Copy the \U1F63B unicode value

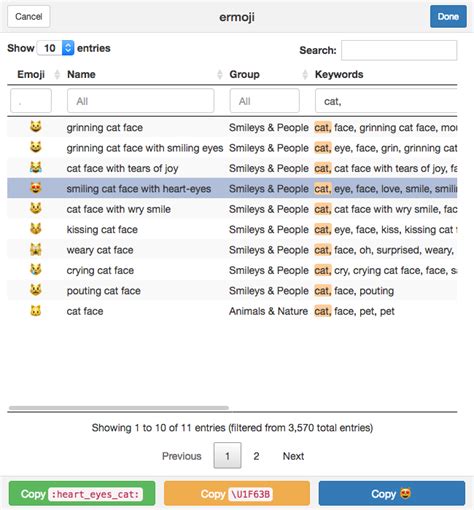(237, 493)
